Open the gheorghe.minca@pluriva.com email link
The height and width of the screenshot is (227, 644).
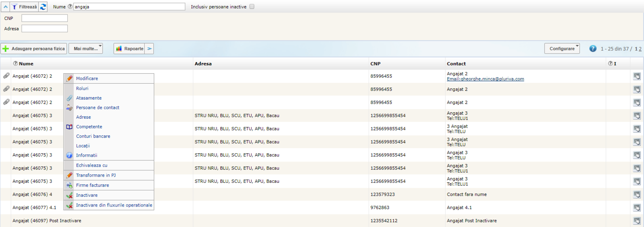(485, 79)
